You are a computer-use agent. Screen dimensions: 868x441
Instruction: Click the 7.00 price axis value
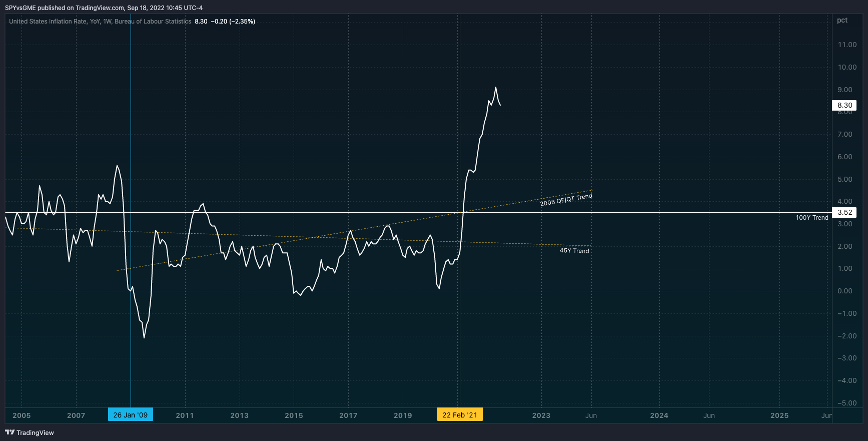tap(845, 134)
